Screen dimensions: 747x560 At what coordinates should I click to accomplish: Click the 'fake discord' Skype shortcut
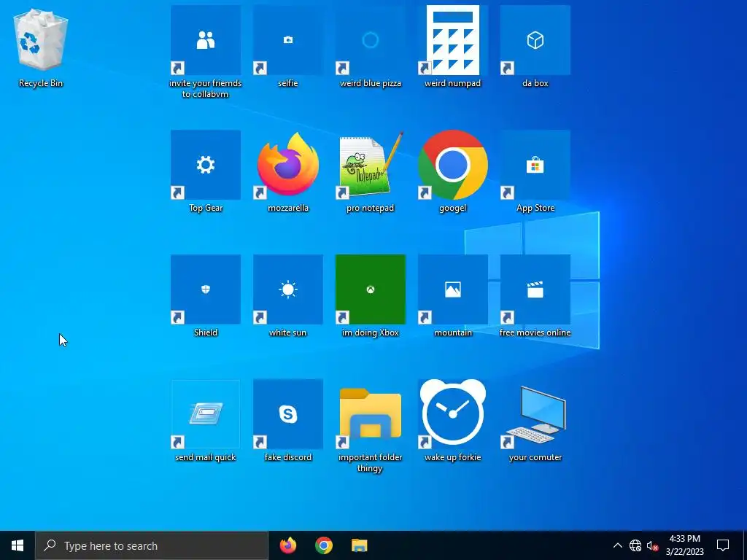tap(287, 420)
